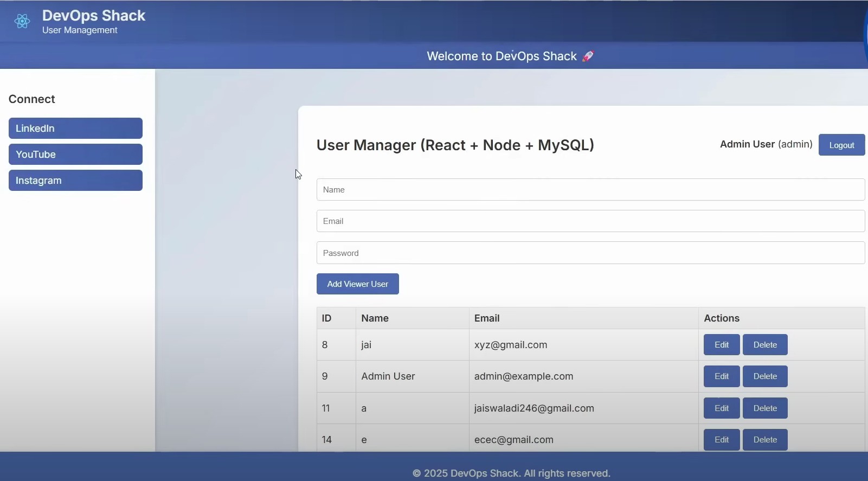
Task: Open the LinkedIn link in sidebar
Action: [x=75, y=129]
